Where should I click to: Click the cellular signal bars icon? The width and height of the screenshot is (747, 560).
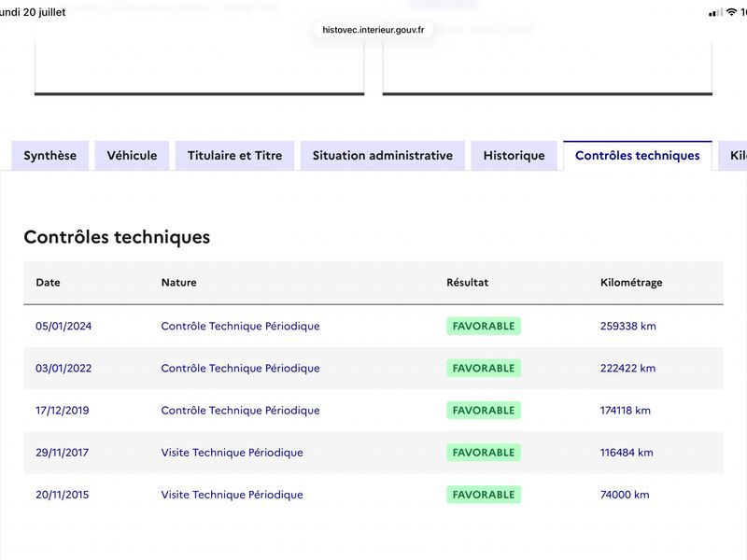pyautogui.click(x=715, y=13)
